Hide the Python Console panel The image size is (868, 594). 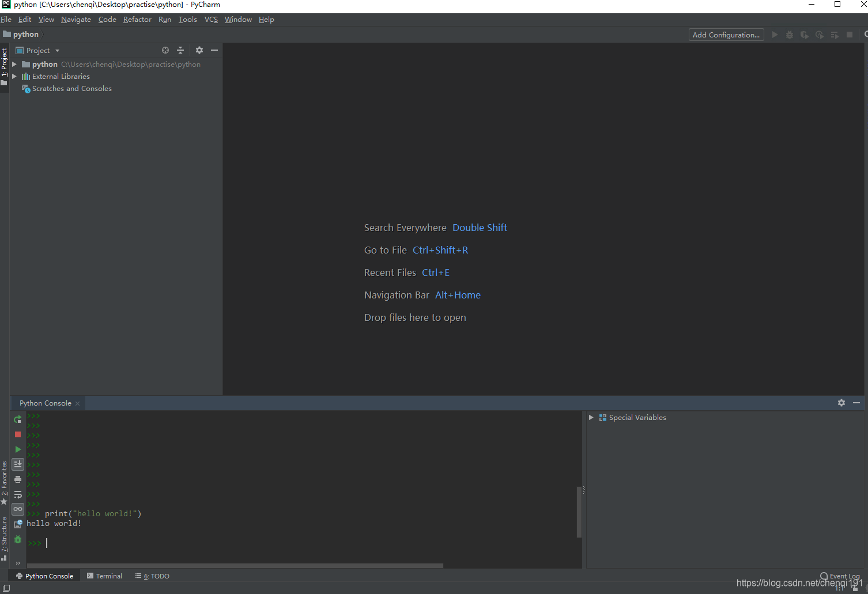tap(856, 403)
